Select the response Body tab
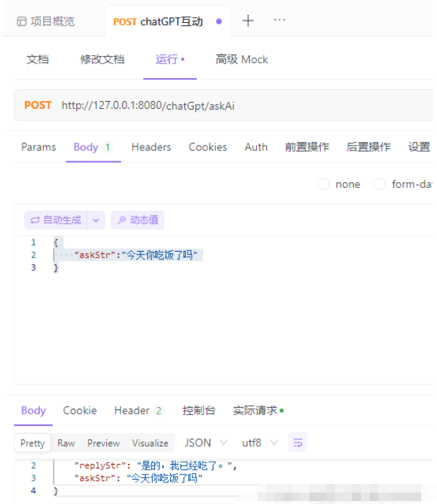 tap(33, 411)
